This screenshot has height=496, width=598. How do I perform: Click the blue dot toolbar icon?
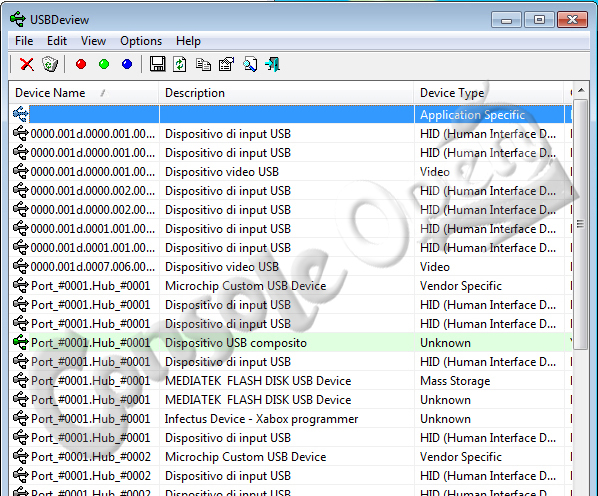tap(127, 64)
